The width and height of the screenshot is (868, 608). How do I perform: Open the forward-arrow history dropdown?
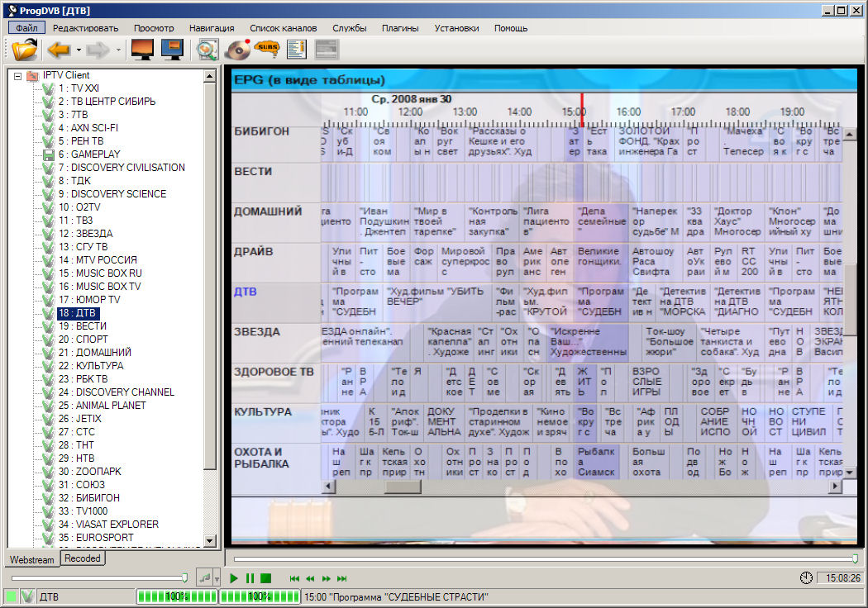[x=118, y=50]
